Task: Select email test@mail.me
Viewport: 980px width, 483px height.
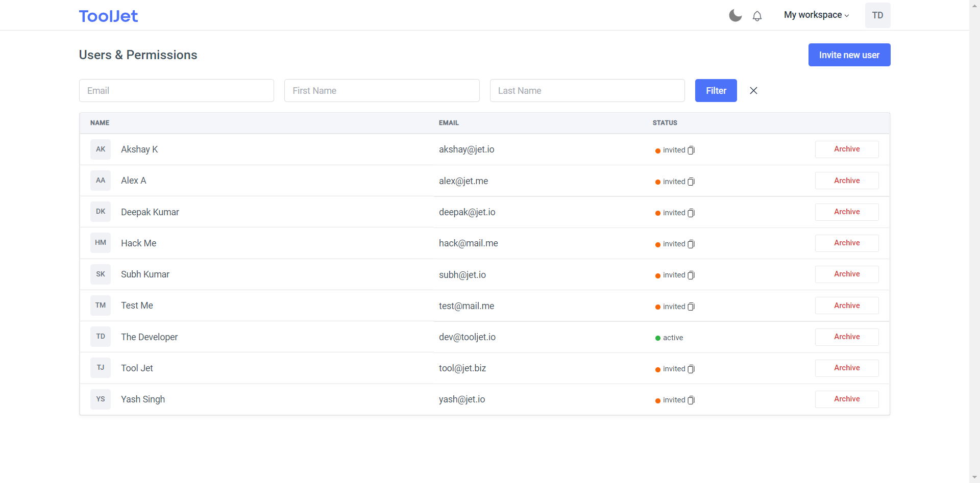Action: (467, 306)
